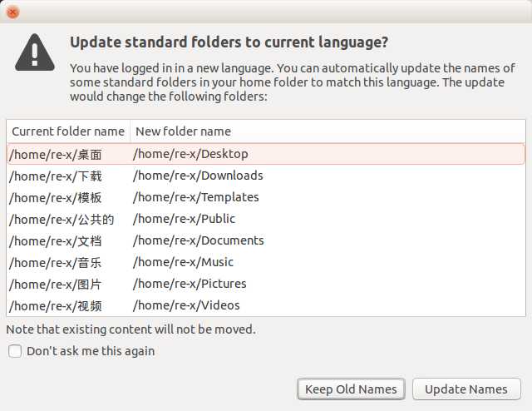Select the /home/re-x/Music row
This screenshot has height=411, width=532.
click(x=266, y=263)
